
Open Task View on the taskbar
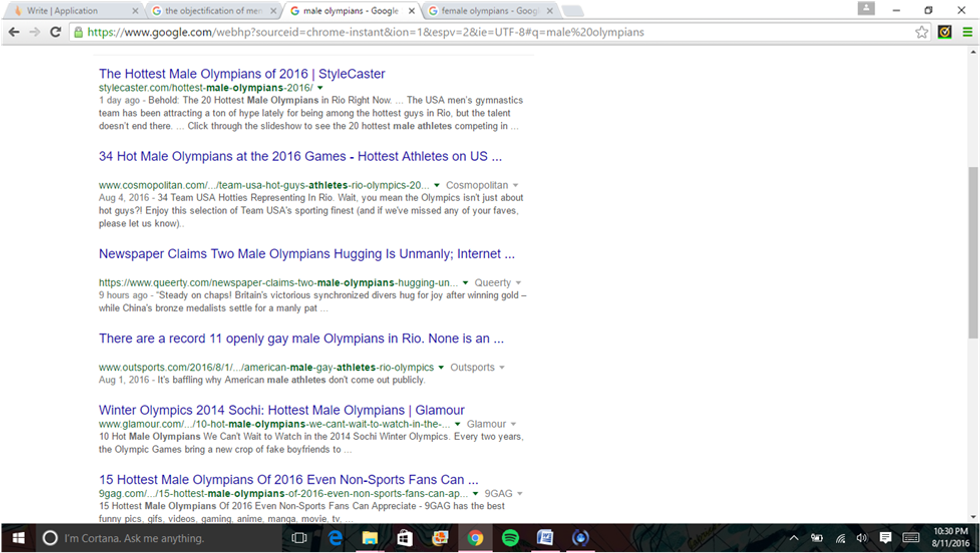click(x=299, y=538)
